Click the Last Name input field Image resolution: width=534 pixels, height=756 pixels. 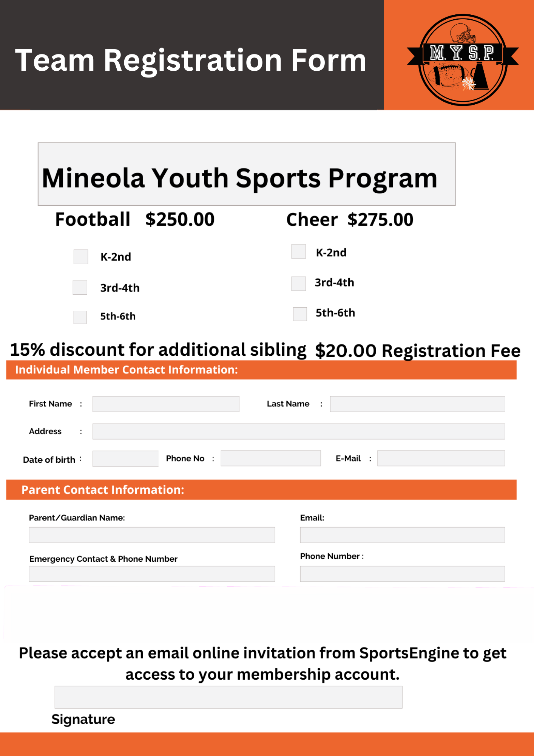(x=417, y=404)
